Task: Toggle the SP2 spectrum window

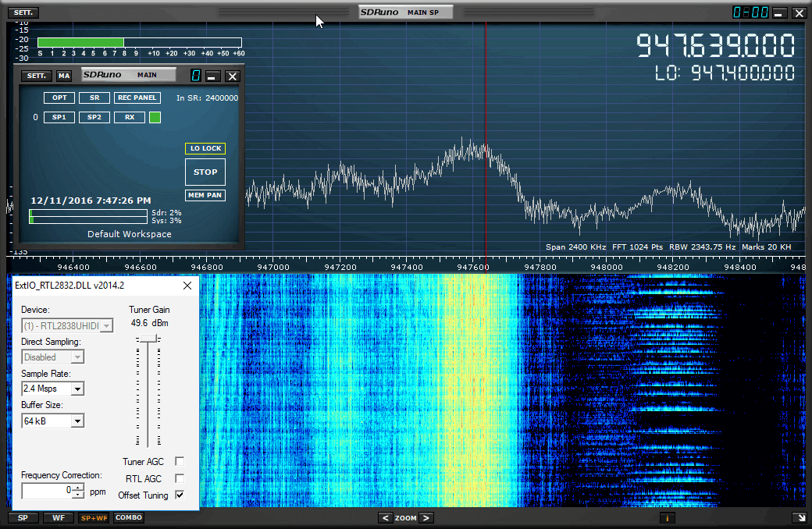Action: pos(94,118)
